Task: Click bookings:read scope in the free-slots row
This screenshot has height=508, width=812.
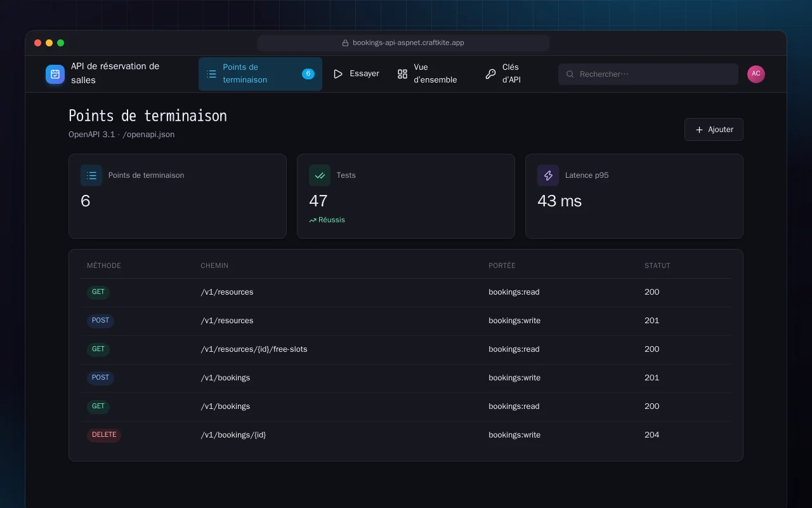Action: point(514,349)
